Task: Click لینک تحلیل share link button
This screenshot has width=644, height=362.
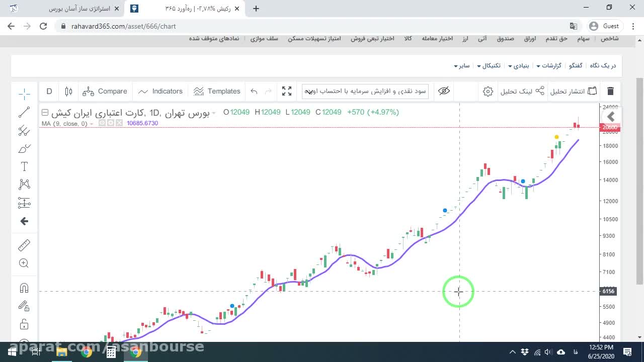Action: (522, 91)
